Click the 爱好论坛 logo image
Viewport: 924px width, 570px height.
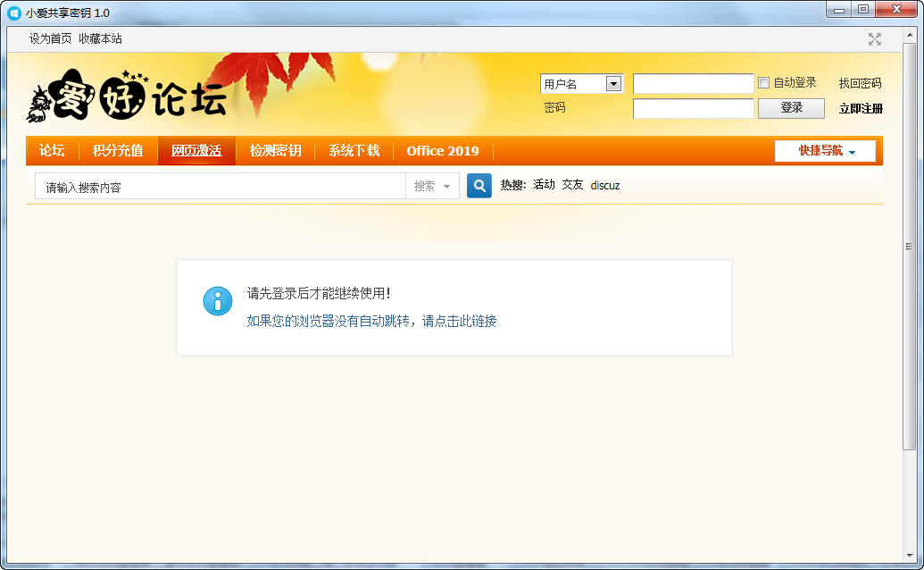pos(127,96)
